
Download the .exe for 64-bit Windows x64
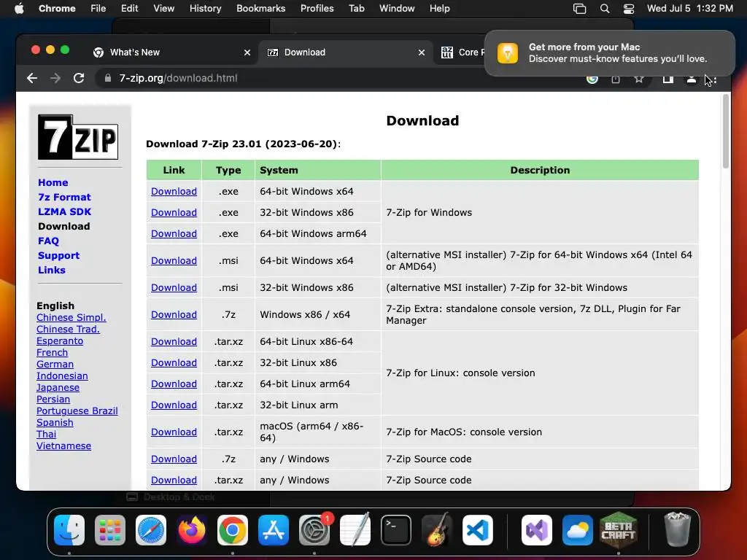pos(174,192)
